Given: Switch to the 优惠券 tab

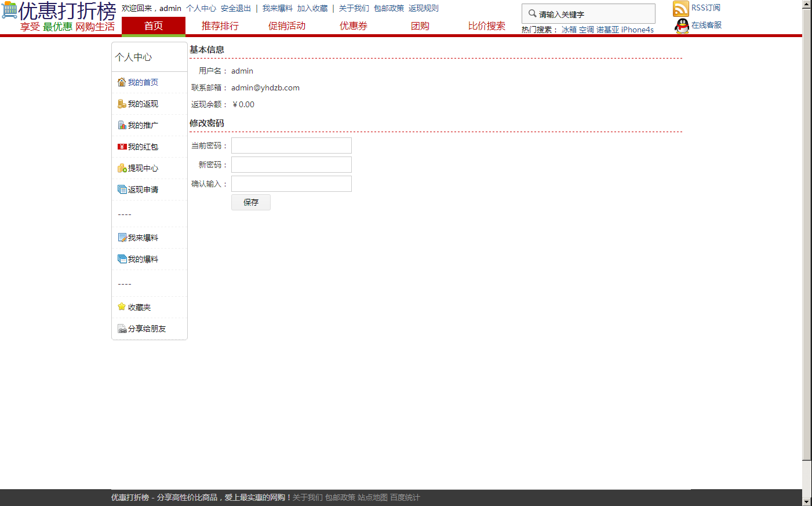Looking at the screenshot, I should point(354,26).
